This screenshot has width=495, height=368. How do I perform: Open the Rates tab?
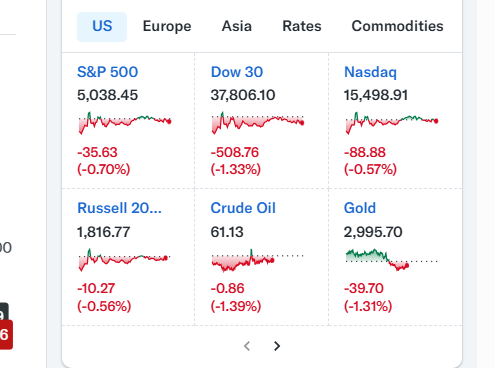[x=302, y=27]
